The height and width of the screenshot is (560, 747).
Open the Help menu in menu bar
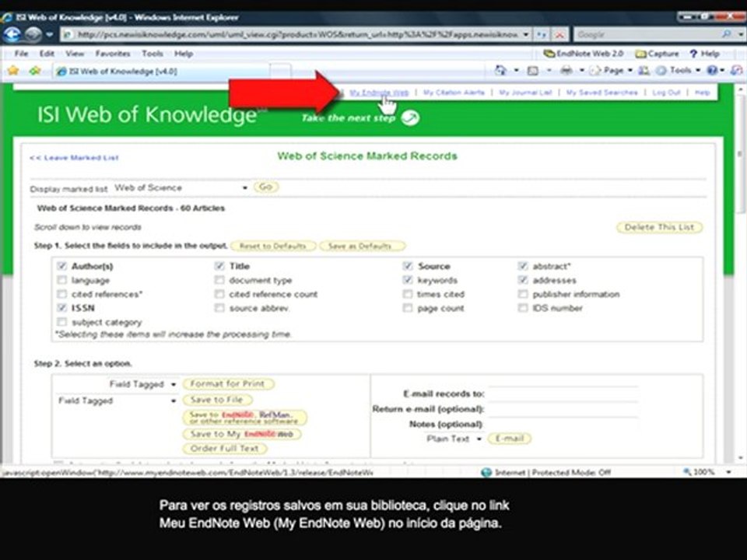[x=184, y=54]
